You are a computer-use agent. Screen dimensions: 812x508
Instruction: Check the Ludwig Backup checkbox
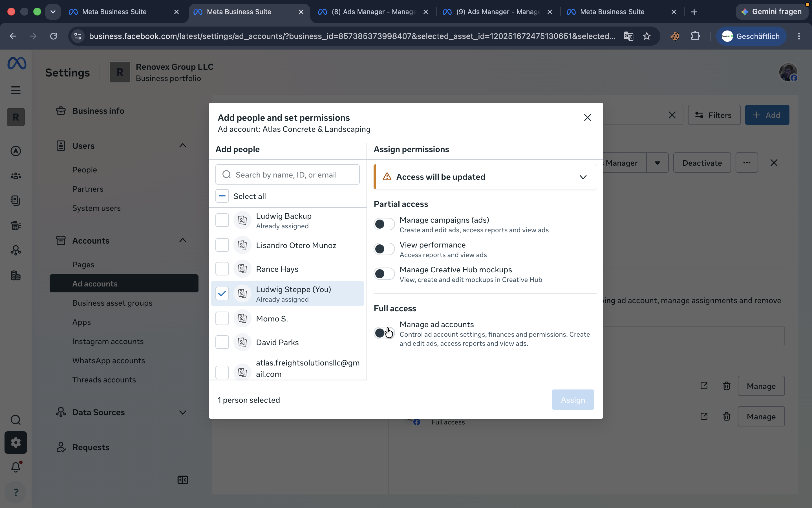(x=222, y=220)
